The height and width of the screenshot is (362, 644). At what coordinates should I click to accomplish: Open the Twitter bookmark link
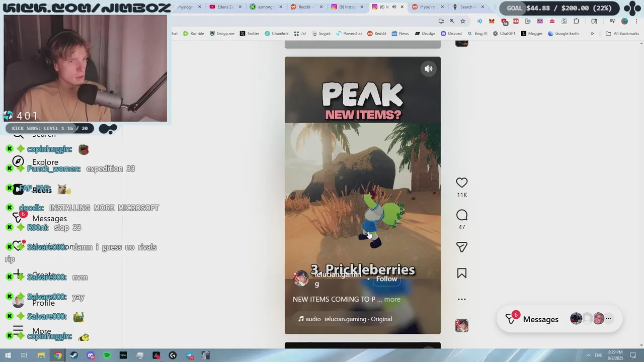click(x=250, y=34)
